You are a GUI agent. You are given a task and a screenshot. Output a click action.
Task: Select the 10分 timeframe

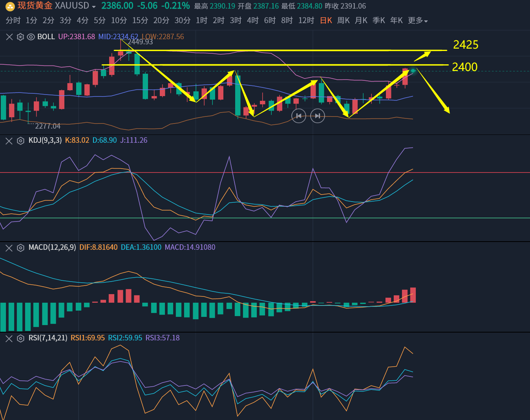click(x=119, y=20)
